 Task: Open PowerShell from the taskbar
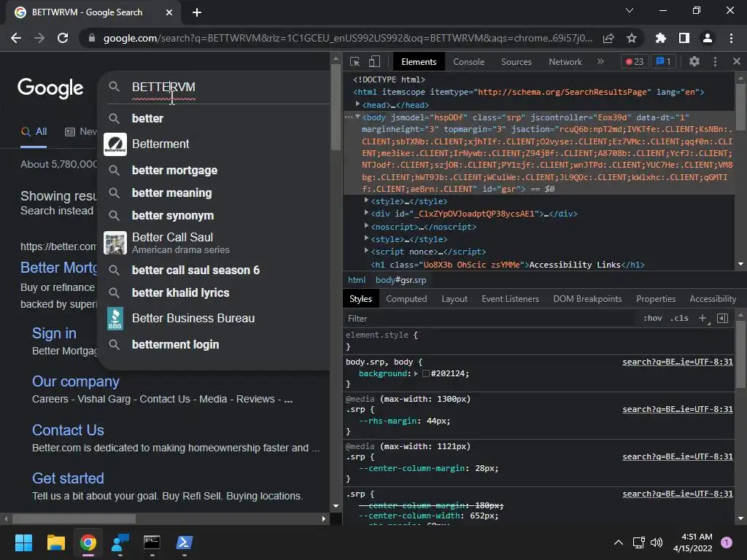click(x=185, y=542)
